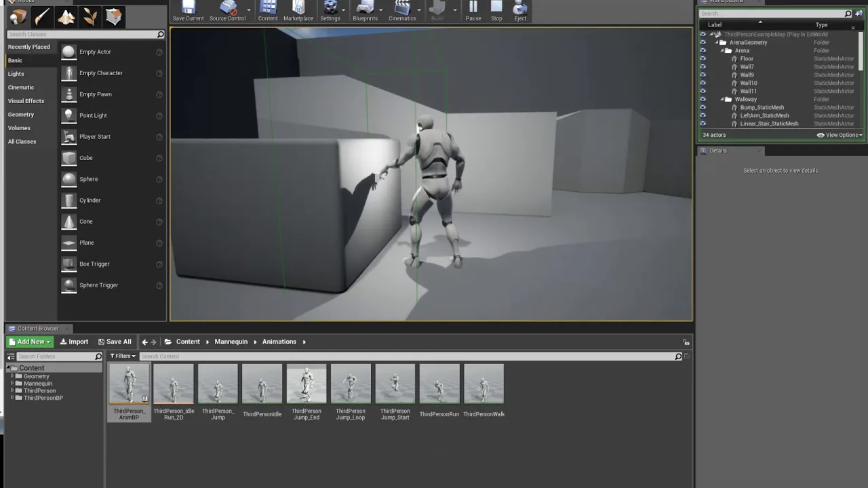The width and height of the screenshot is (868, 488).
Task: Select the Sphere Trigger icon
Action: [68, 285]
